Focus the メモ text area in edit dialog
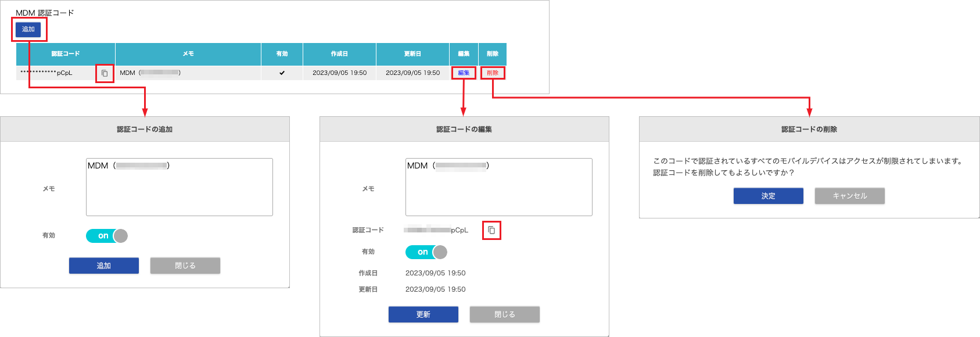 (499, 187)
